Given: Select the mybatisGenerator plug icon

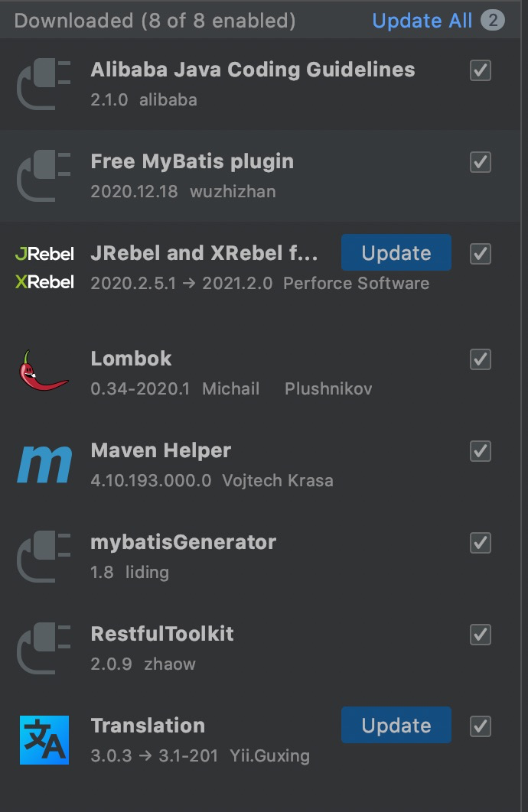Looking at the screenshot, I should (x=44, y=557).
